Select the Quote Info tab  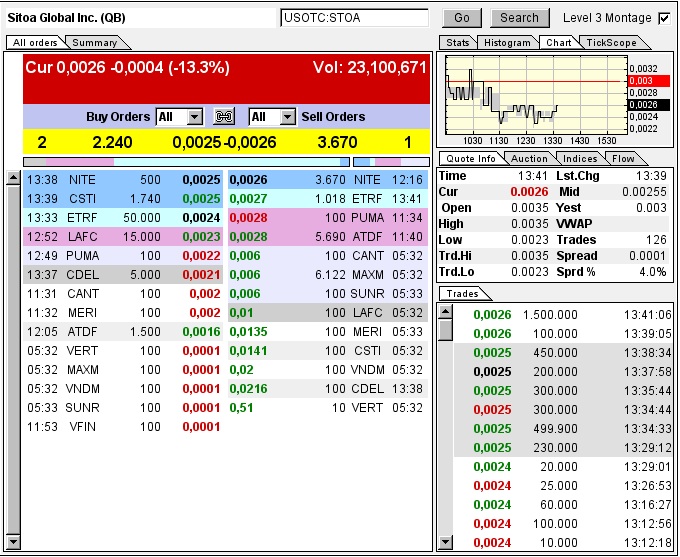pyautogui.click(x=471, y=159)
